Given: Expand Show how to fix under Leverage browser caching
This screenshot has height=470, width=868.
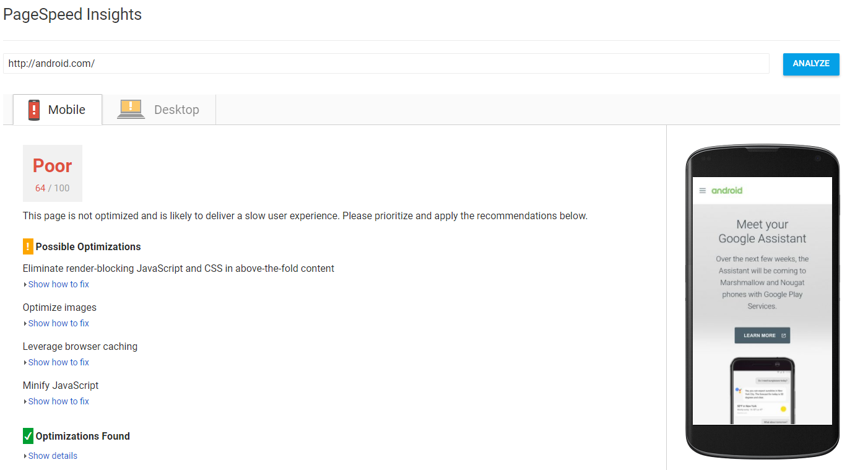Looking at the screenshot, I should [58, 362].
